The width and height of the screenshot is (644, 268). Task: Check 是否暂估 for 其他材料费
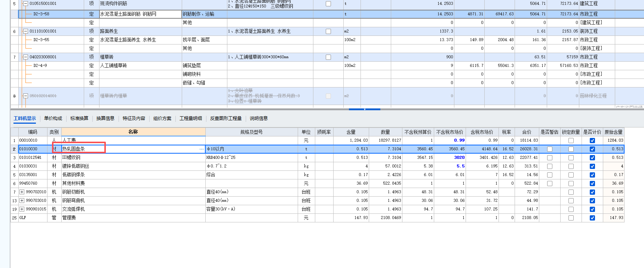coord(550,184)
